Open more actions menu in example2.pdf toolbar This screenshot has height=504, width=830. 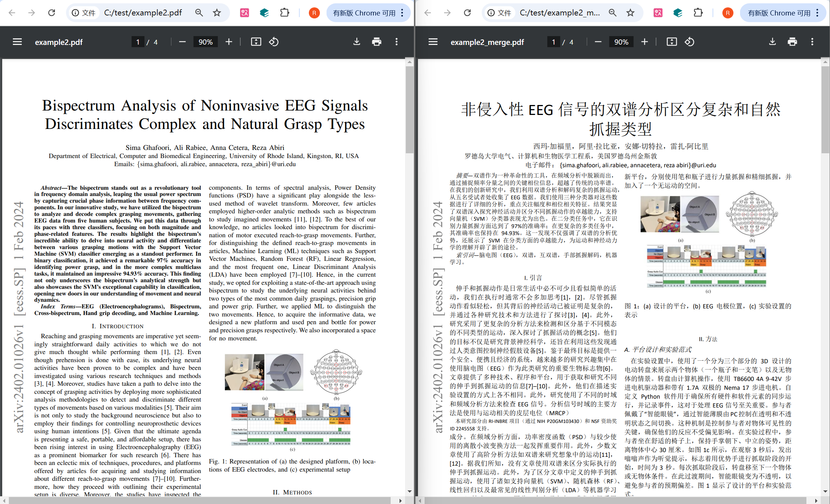pos(396,42)
